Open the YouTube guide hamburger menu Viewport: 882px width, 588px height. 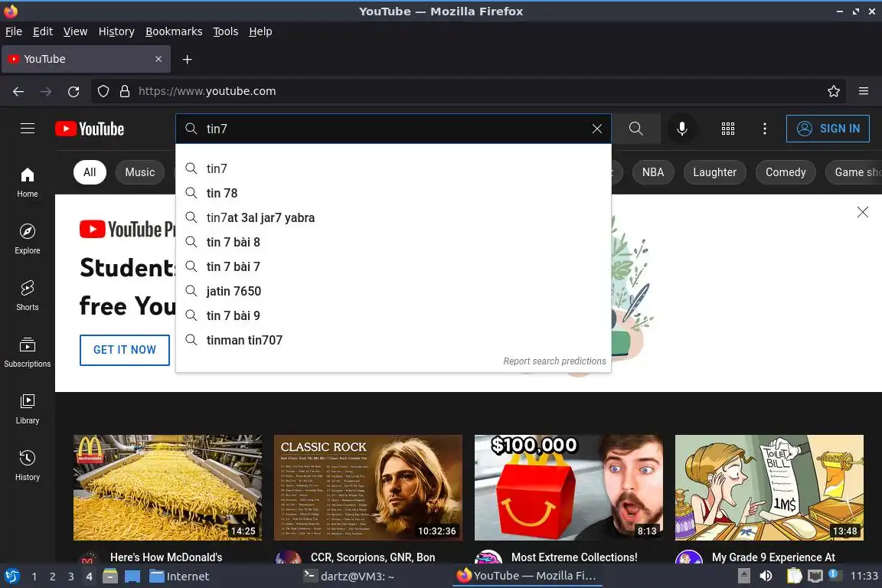(28, 129)
